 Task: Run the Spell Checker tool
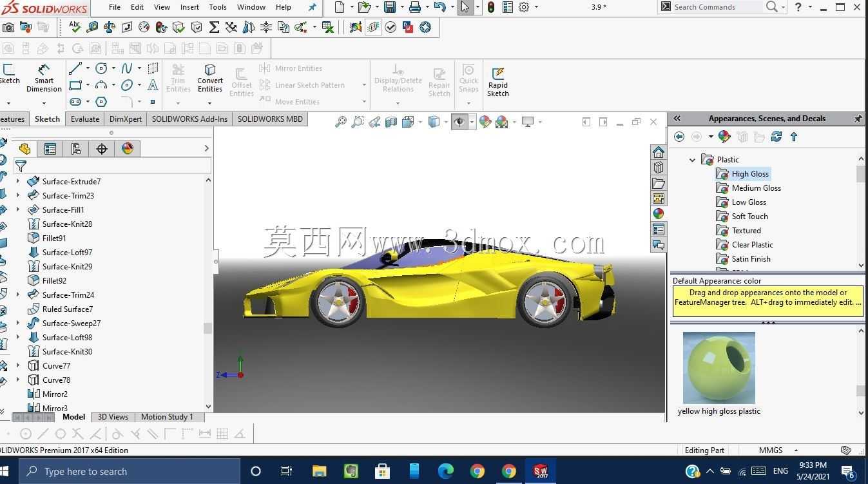pos(75,27)
